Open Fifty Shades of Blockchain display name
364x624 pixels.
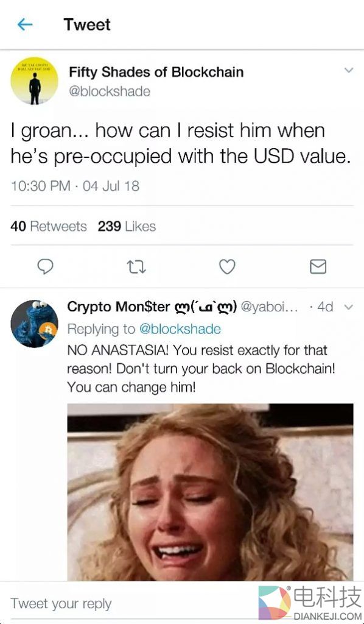point(156,72)
